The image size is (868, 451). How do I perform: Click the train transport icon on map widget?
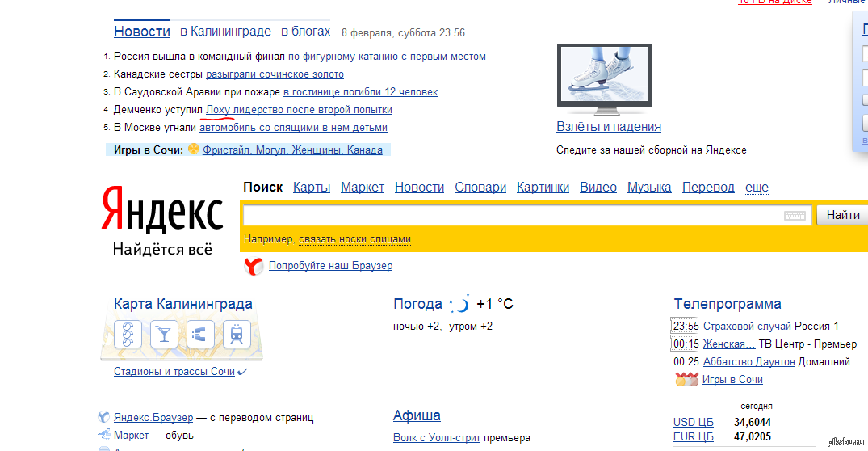pyautogui.click(x=237, y=334)
